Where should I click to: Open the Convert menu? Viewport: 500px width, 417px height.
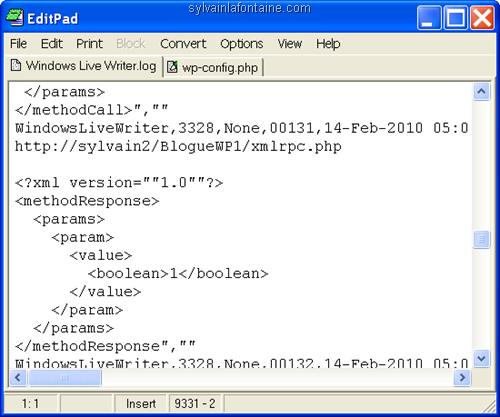click(183, 44)
